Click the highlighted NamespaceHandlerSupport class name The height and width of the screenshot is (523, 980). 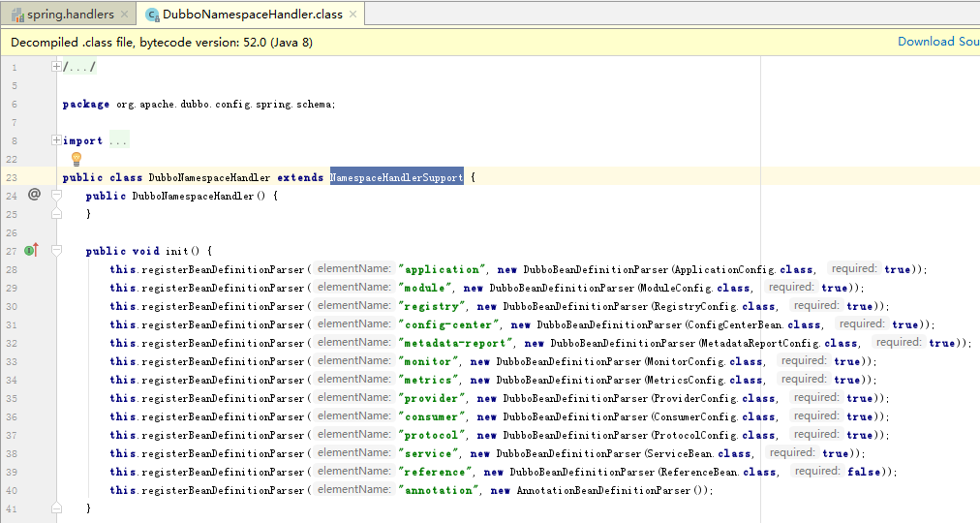[397, 177]
